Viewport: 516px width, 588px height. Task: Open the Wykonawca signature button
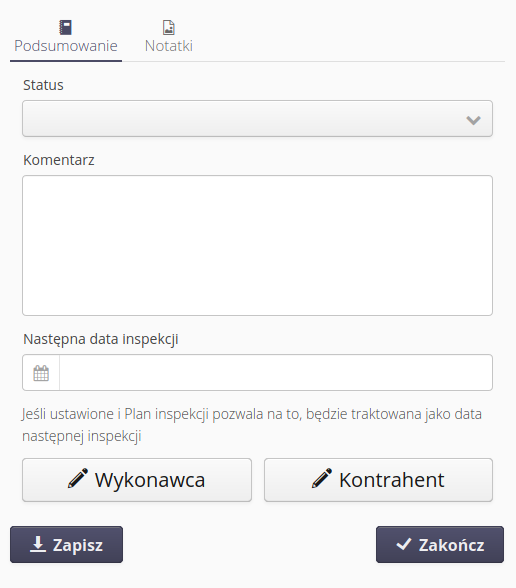[137, 480]
